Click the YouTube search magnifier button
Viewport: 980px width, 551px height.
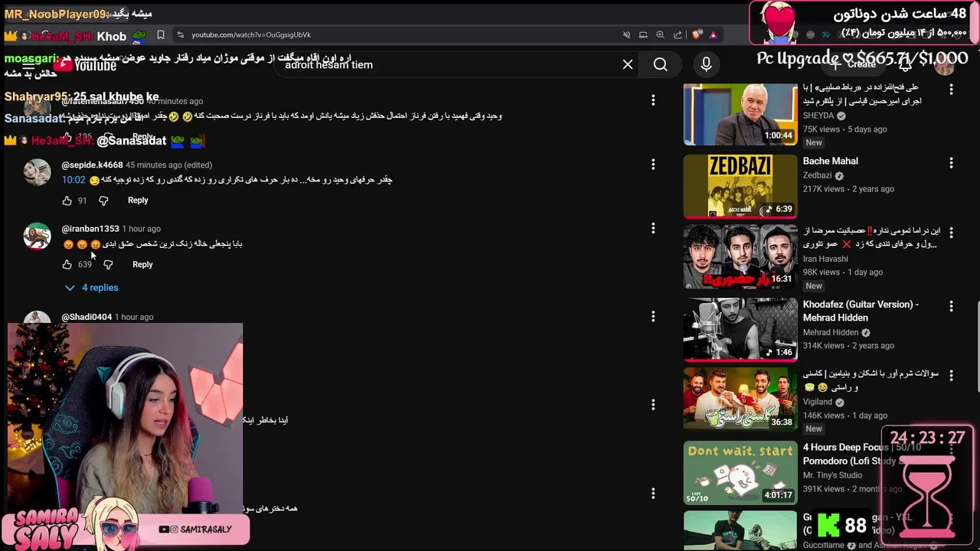pos(660,64)
